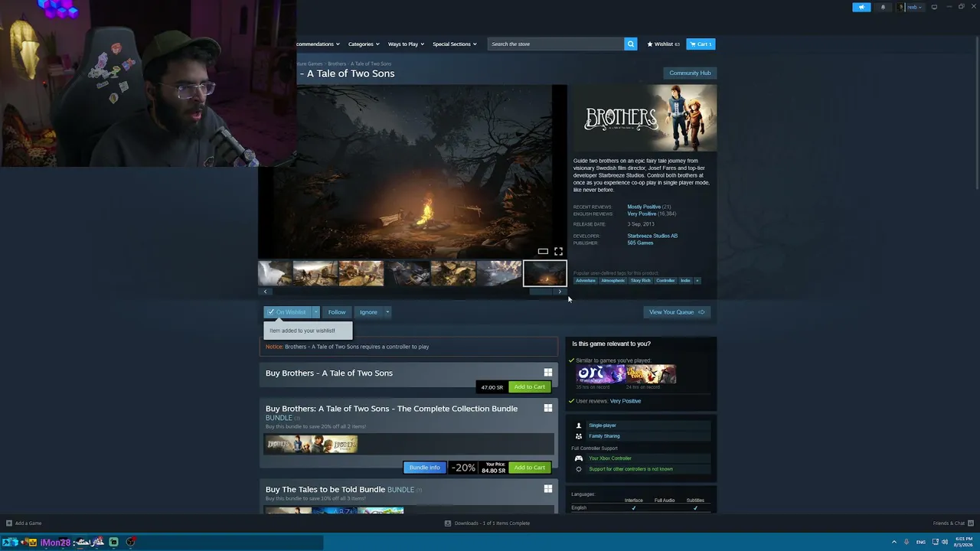The height and width of the screenshot is (551, 980).
Task: Click the thumbnail strip scrollbar handle
Action: (542, 292)
